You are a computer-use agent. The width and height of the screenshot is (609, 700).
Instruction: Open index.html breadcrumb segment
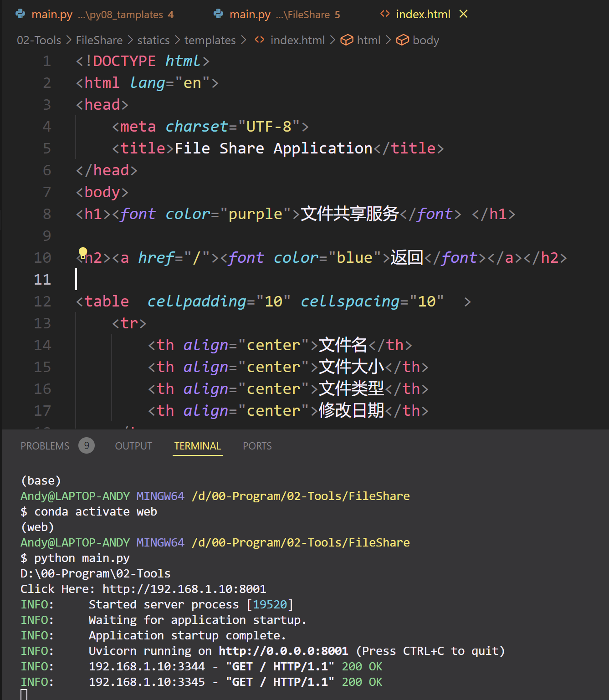click(297, 40)
